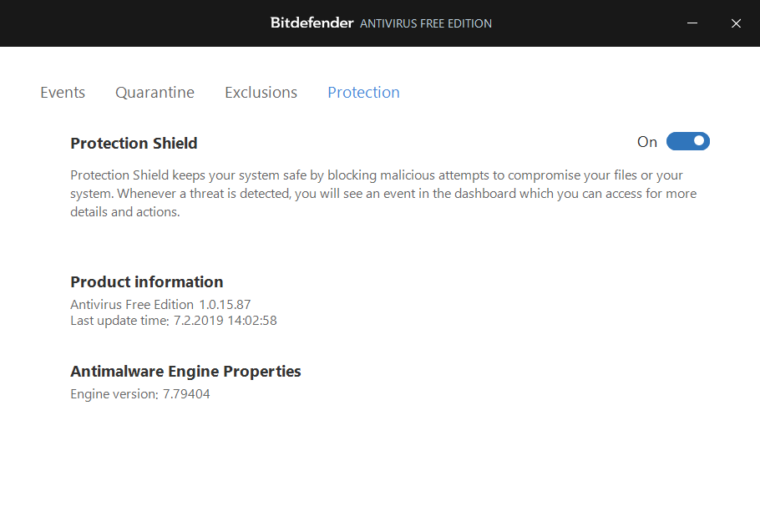This screenshot has width=760, height=532.
Task: Click the "Antivirus Free Edition" product name
Action: pyautogui.click(x=132, y=305)
